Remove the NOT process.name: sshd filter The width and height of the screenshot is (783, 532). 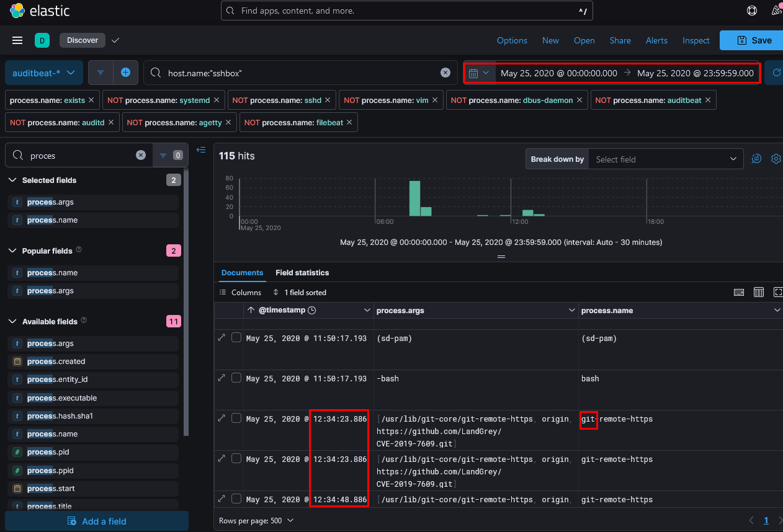pos(329,100)
